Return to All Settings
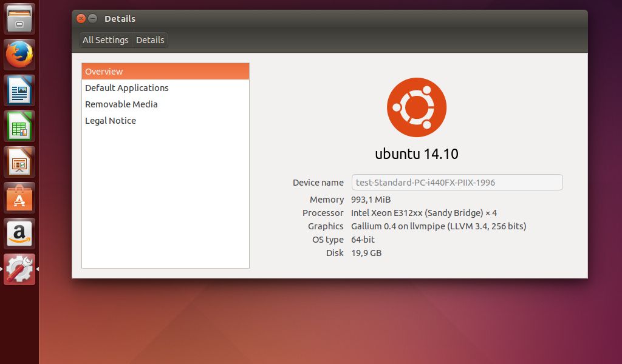Image resolution: width=622 pixels, height=364 pixels. (105, 39)
